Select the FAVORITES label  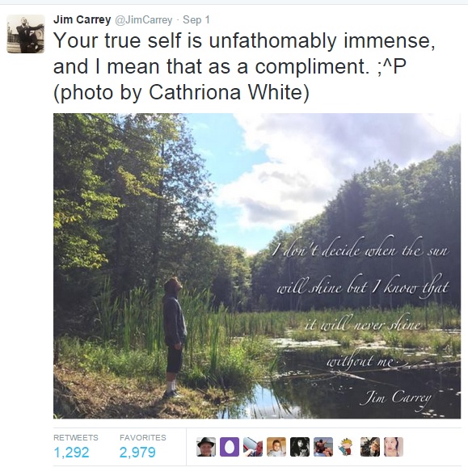[143, 437]
